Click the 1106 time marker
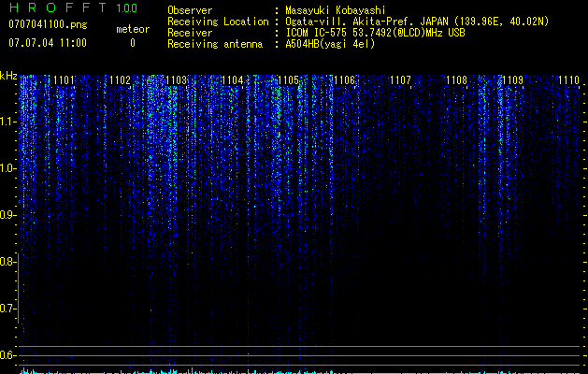This screenshot has width=588, height=374. (344, 80)
